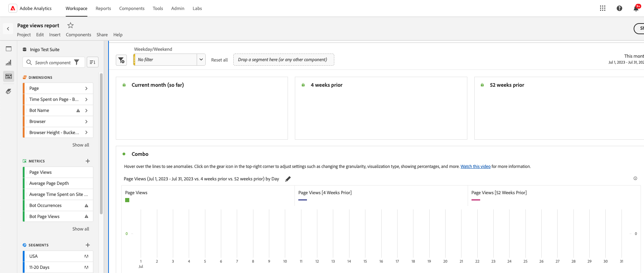644x273 pixels.
Task: Toggle Page Views 52 Weeks Prior legend series
Action: pos(476,200)
